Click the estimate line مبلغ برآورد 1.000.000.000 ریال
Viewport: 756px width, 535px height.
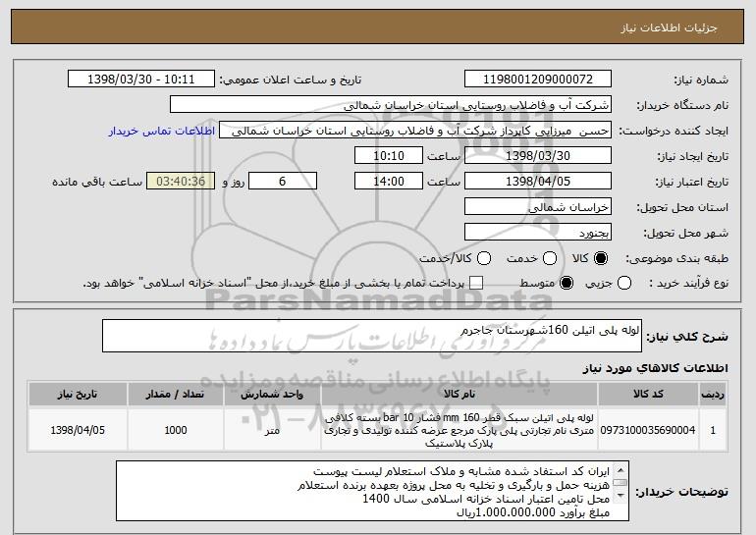(x=533, y=512)
